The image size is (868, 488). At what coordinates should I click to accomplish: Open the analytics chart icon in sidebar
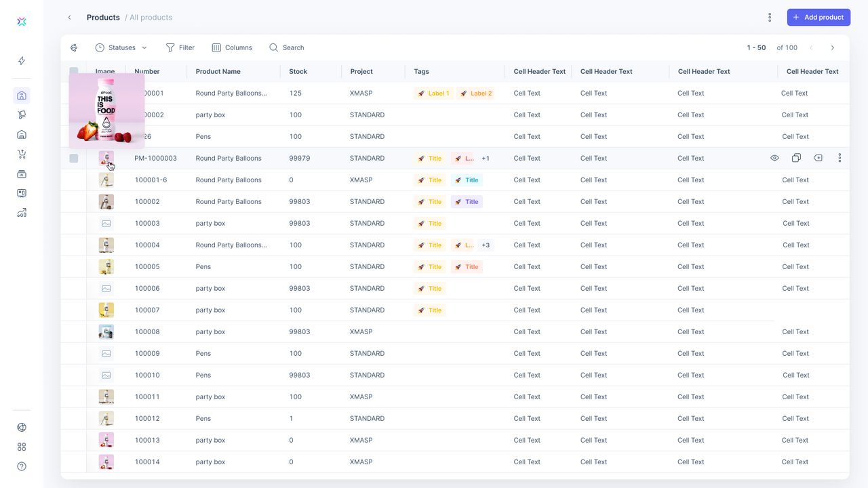pos(21,213)
